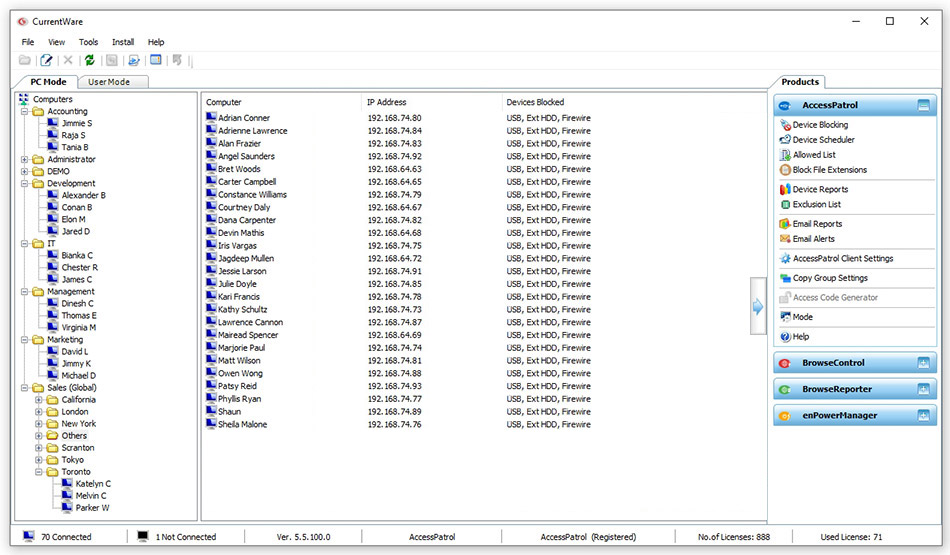Select the Bret Woods row
950x555 pixels.
click(x=239, y=169)
